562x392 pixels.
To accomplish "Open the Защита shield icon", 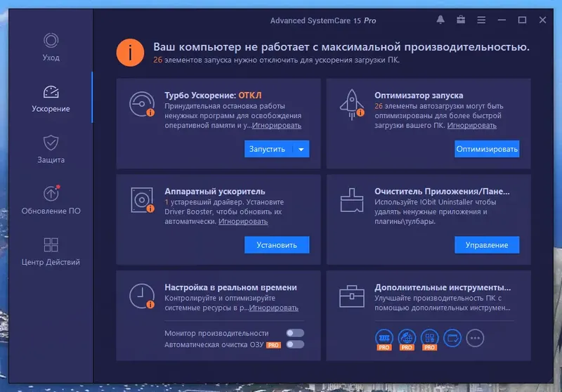I will coord(51,143).
